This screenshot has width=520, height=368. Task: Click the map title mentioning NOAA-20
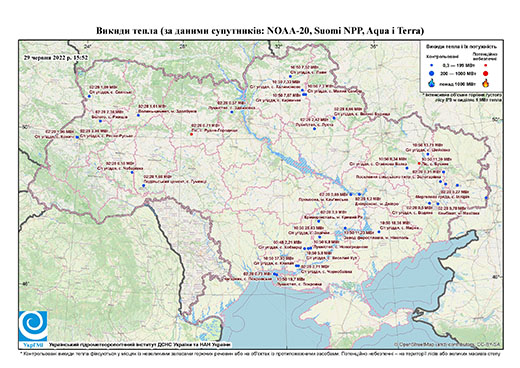pyautogui.click(x=260, y=31)
